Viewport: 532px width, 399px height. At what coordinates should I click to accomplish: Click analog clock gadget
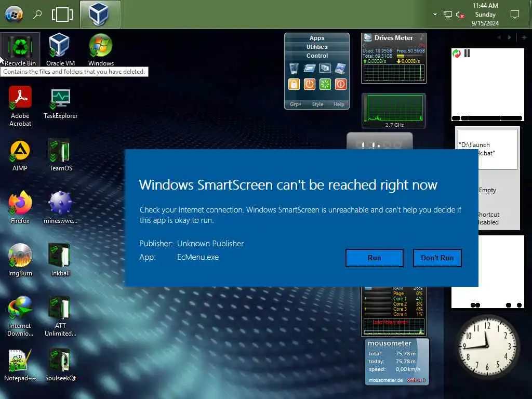click(487, 346)
